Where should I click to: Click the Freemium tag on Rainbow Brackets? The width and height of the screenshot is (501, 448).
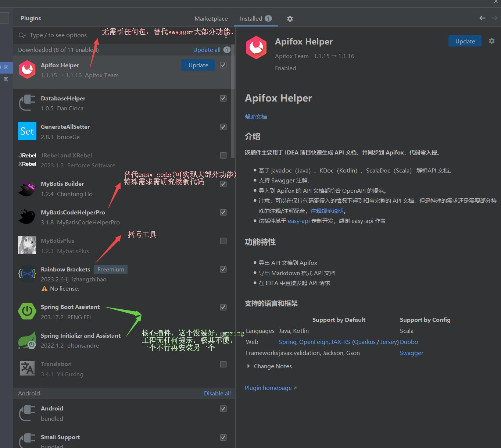111,269
